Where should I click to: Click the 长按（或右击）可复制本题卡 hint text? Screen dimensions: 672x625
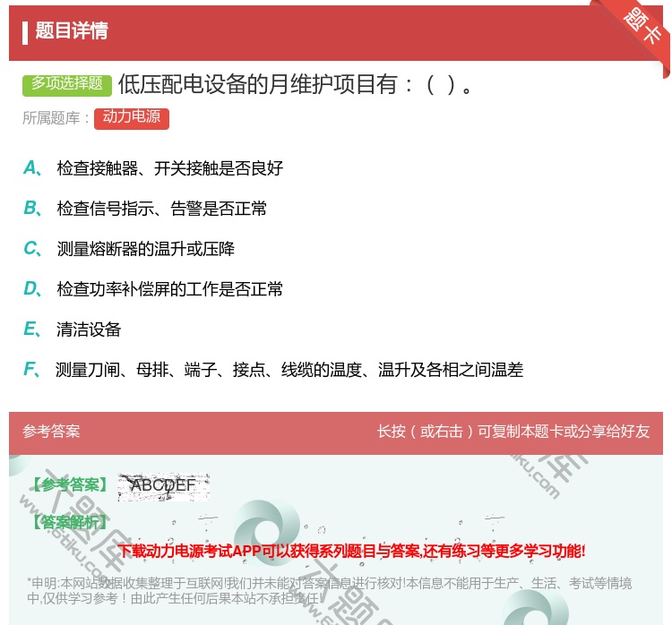pos(513,431)
